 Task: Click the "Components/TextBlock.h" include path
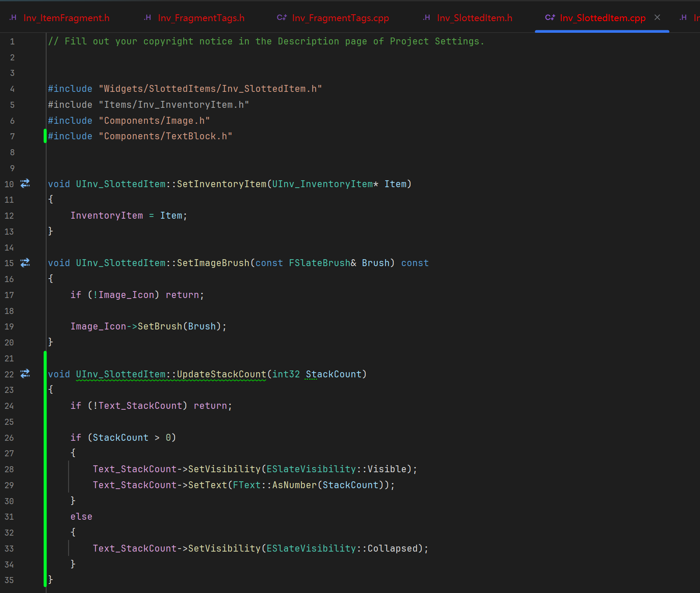click(166, 136)
